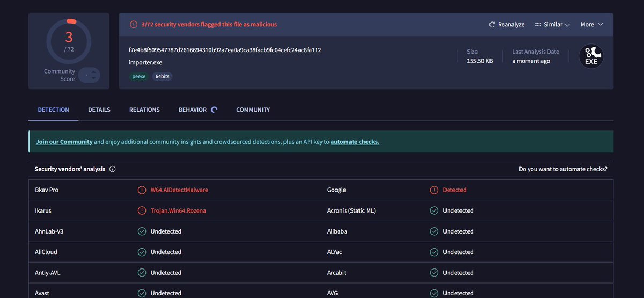
Task: Click the AliCloud undetected checkmark icon
Action: coord(142,252)
